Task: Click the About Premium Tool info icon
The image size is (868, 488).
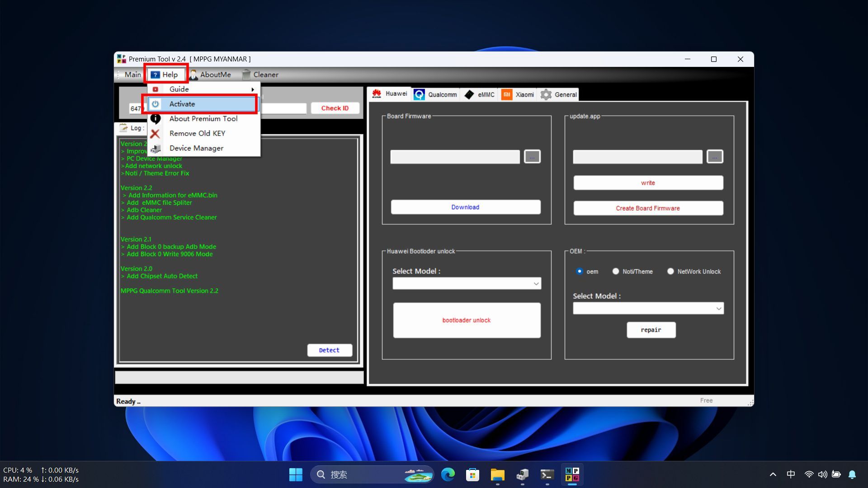Action: click(x=156, y=119)
